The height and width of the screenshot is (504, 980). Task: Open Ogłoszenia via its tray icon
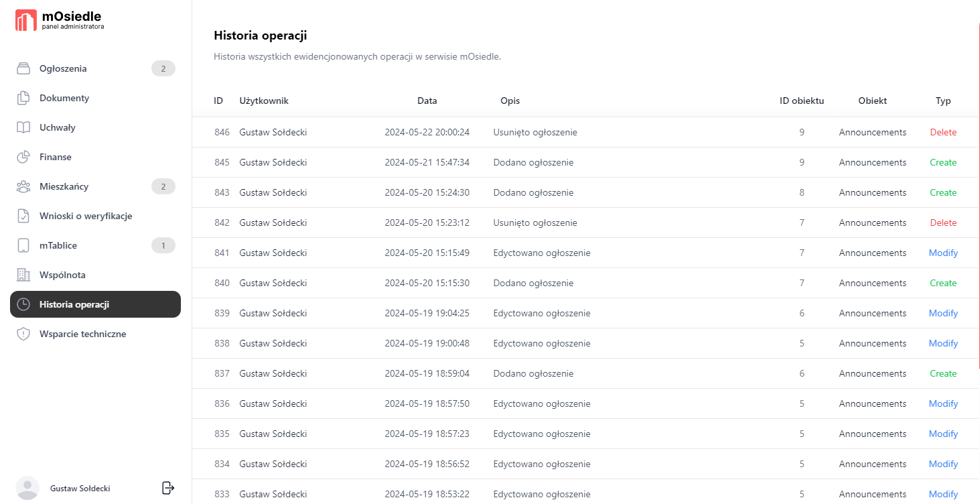point(23,68)
